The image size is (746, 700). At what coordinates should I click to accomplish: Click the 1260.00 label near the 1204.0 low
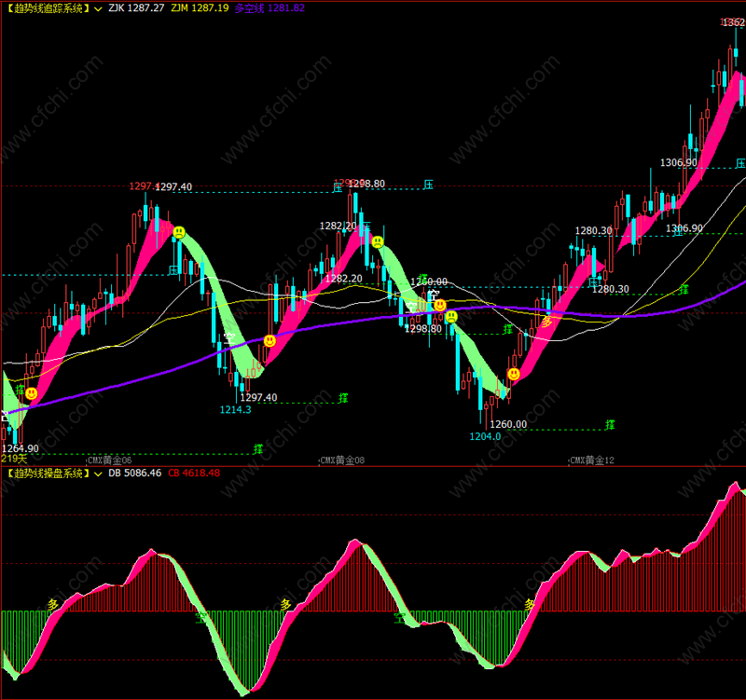point(508,424)
